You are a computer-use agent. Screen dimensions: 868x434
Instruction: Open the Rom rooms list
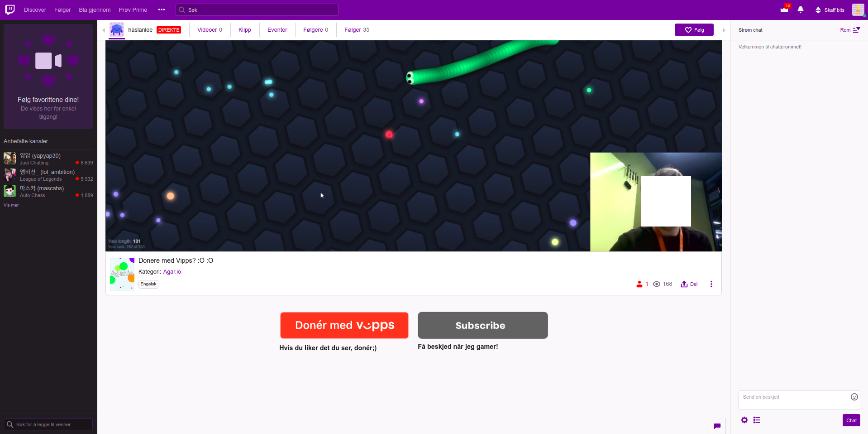[x=850, y=30]
